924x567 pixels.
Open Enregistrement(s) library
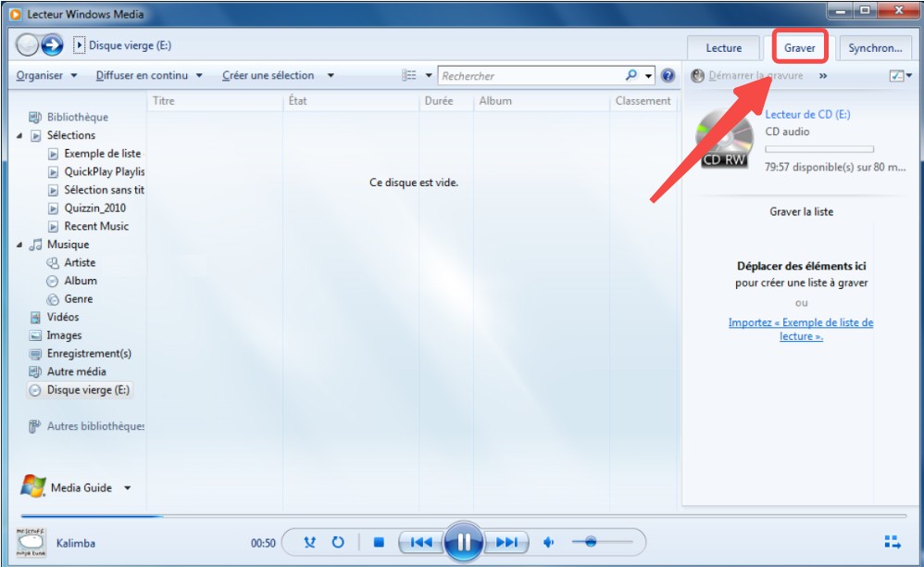pyautogui.click(x=81, y=354)
